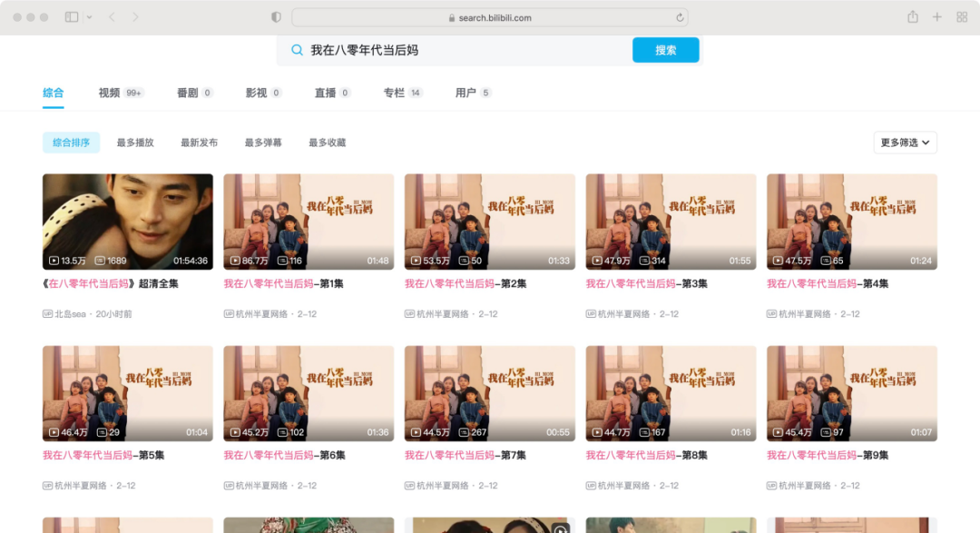
Task: Click the search magnifier icon in the search box
Action: point(297,50)
